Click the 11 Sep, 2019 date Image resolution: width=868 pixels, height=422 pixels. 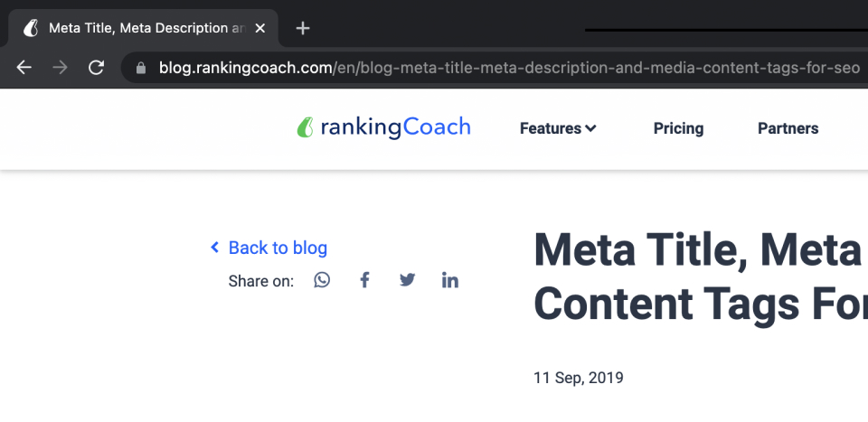tap(579, 378)
